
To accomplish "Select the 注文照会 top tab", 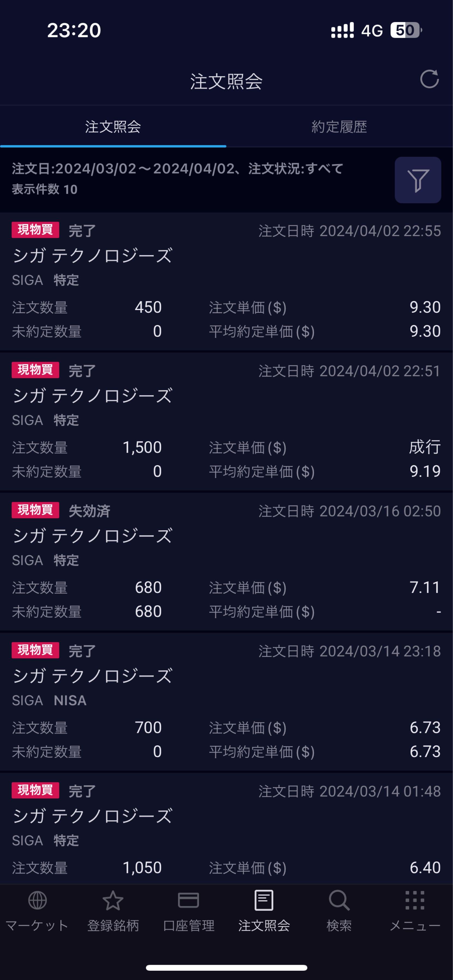I will 113,127.
